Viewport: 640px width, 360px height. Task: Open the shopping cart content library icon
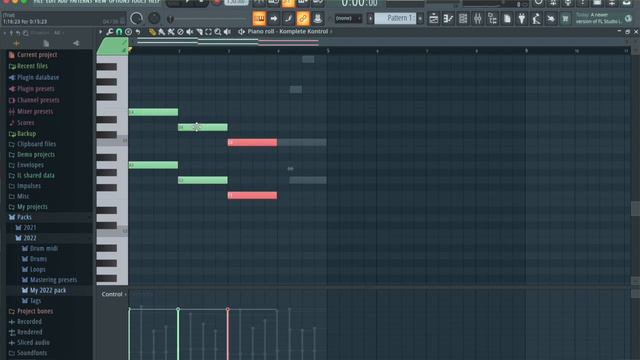point(565,18)
